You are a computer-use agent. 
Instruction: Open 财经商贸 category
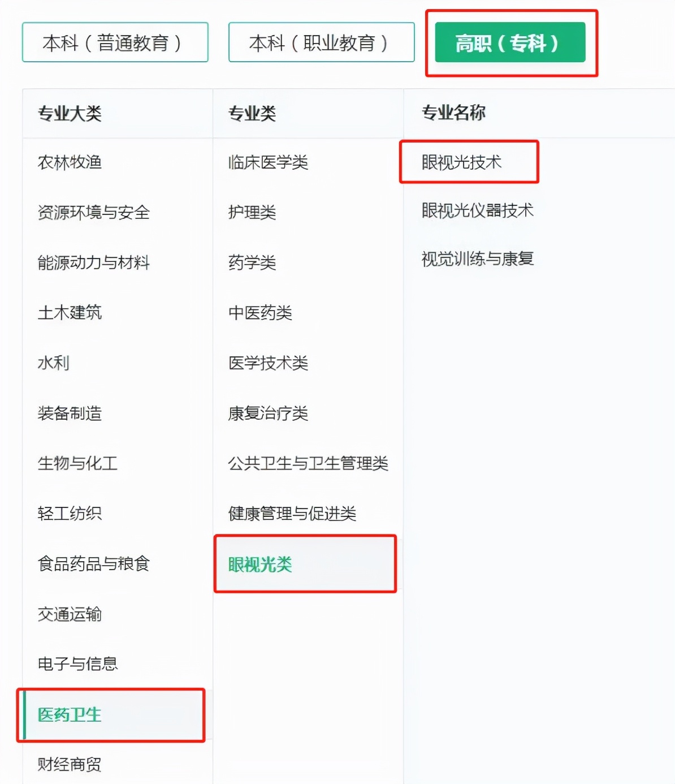coord(70,765)
